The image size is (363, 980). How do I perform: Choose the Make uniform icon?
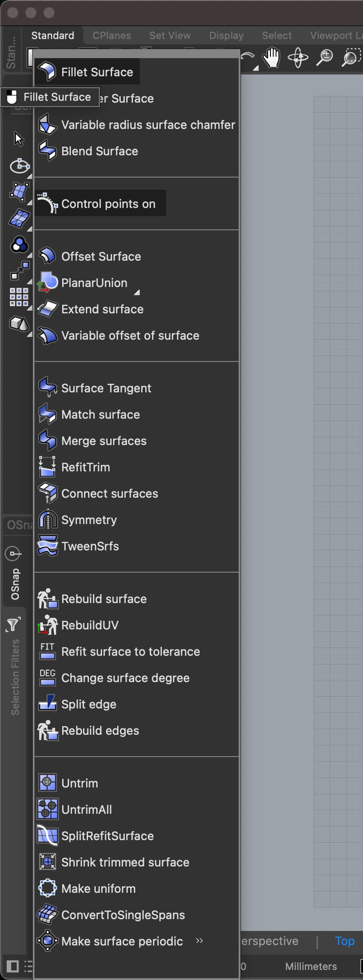[47, 889]
